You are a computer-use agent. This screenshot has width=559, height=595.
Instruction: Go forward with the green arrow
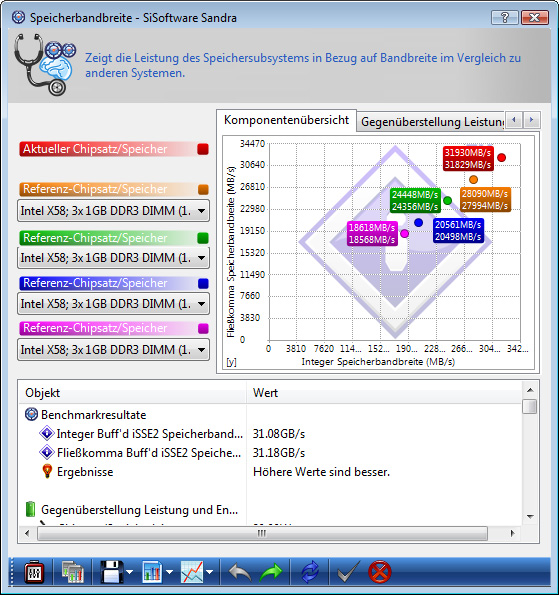click(271, 572)
